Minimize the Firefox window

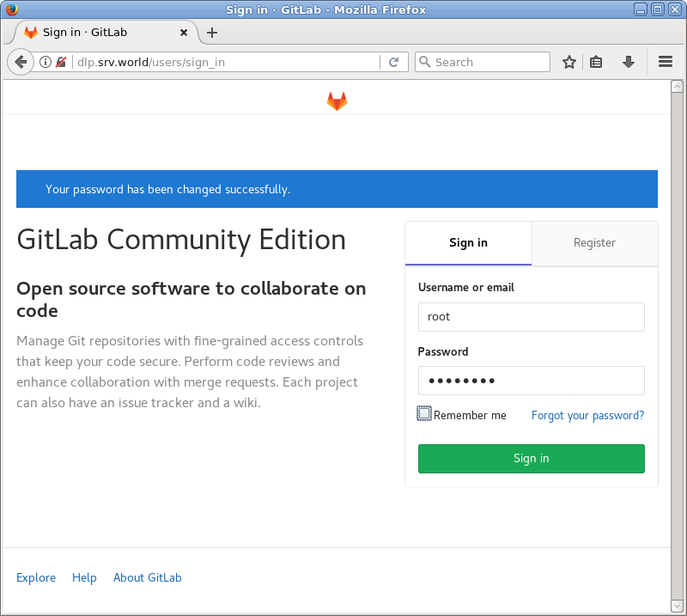(640, 9)
